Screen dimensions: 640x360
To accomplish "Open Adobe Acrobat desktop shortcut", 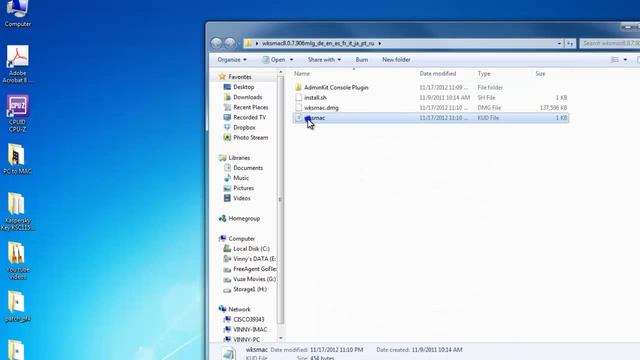I will click(17, 64).
